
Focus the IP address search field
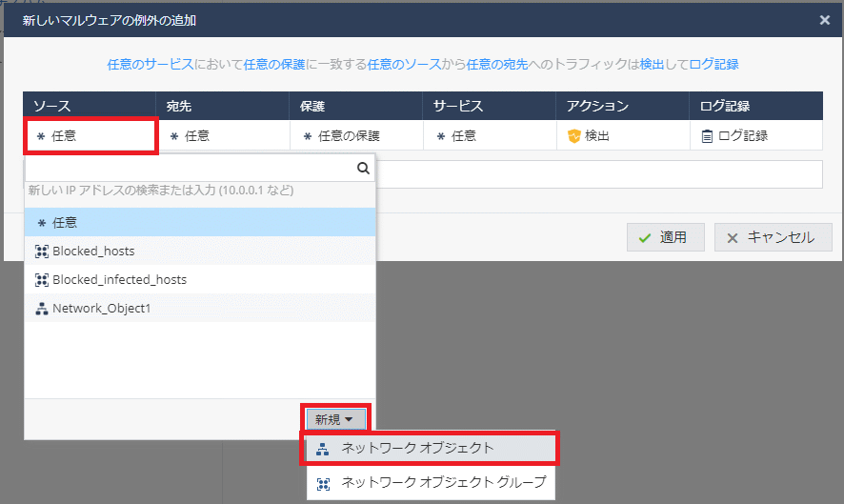coord(189,169)
